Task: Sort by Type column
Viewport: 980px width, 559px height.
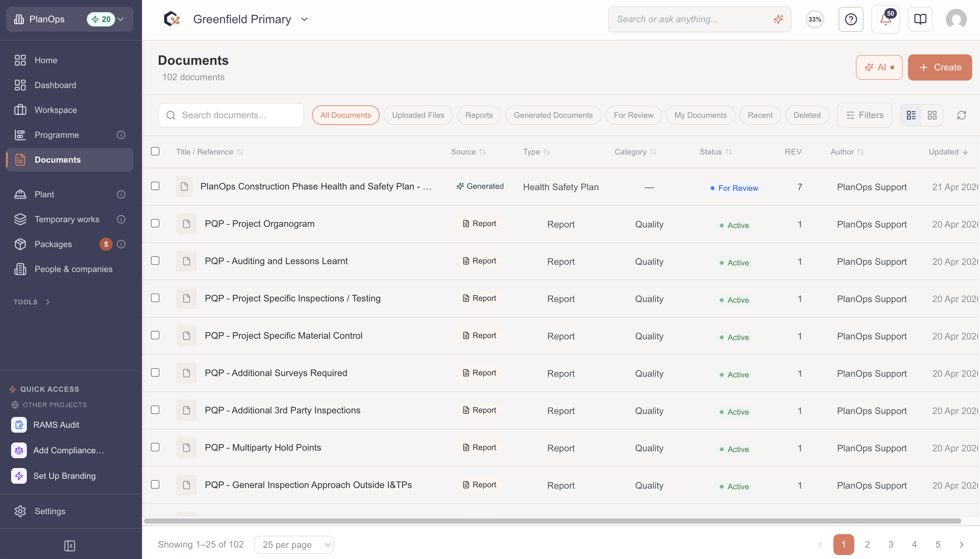Action: (536, 152)
